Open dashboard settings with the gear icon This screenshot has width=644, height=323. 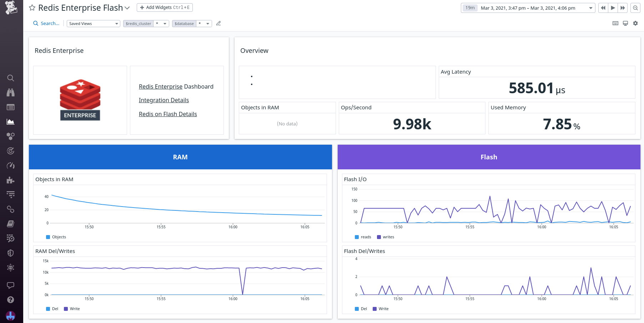(x=636, y=23)
